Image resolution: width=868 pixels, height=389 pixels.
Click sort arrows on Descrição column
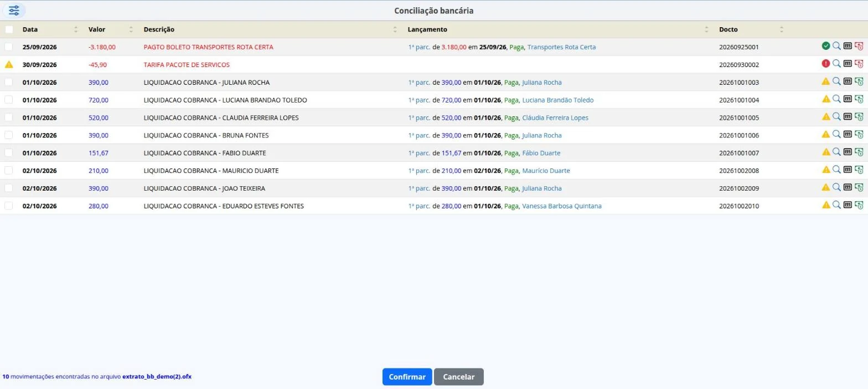click(x=395, y=29)
